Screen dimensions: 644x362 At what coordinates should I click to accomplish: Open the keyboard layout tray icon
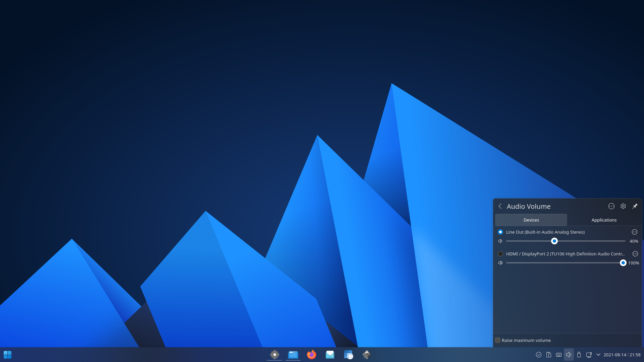tap(559, 355)
